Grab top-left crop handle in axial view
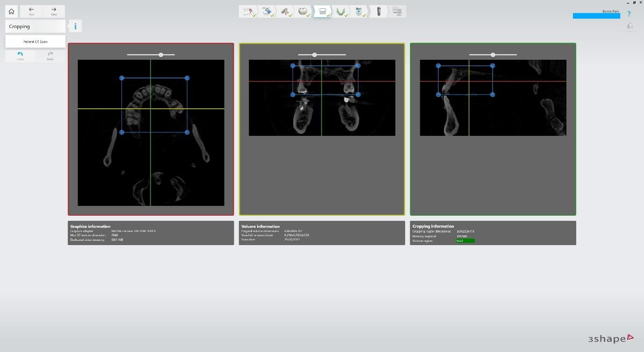This screenshot has width=644, height=352. (122, 78)
